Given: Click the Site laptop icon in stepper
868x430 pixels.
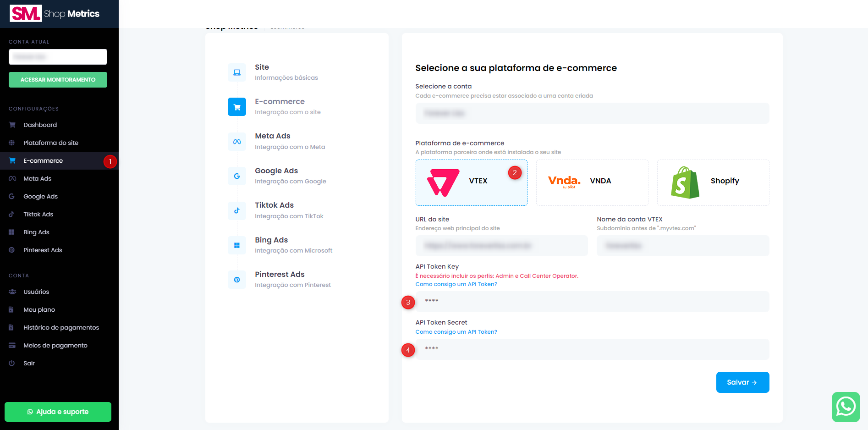Looking at the screenshot, I should 237,72.
